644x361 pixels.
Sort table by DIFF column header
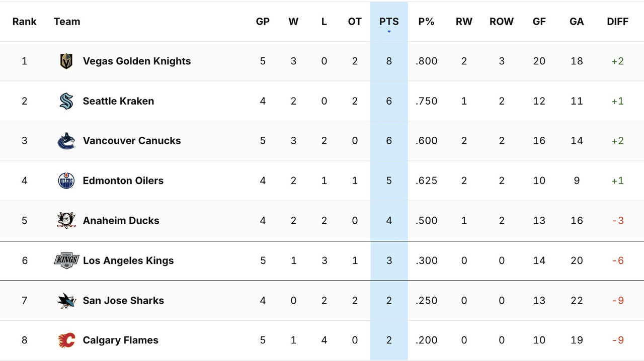pyautogui.click(x=617, y=22)
